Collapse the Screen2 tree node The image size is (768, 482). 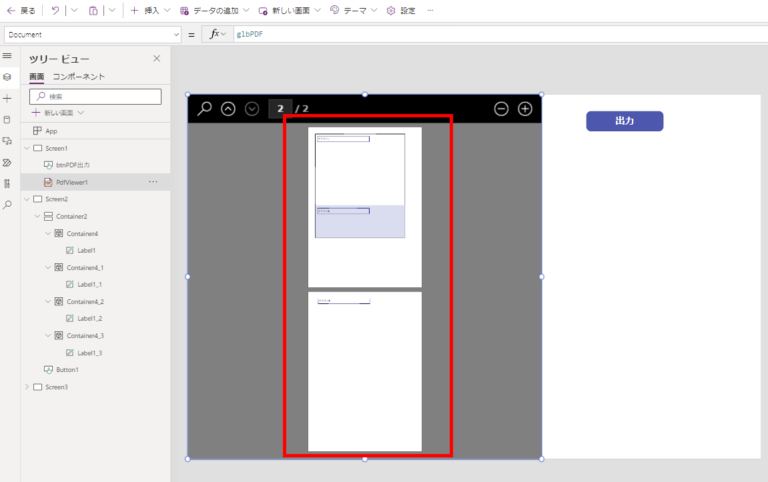coord(27,199)
